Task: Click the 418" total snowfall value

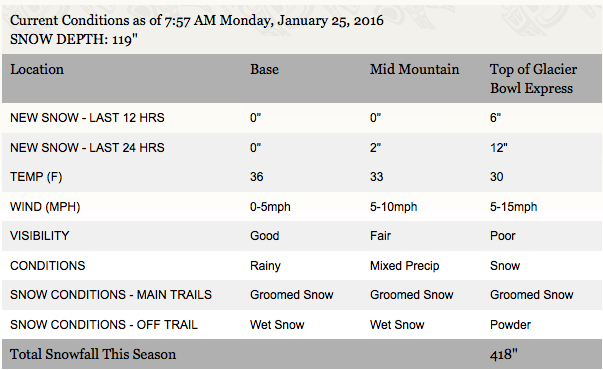Action: [504, 354]
